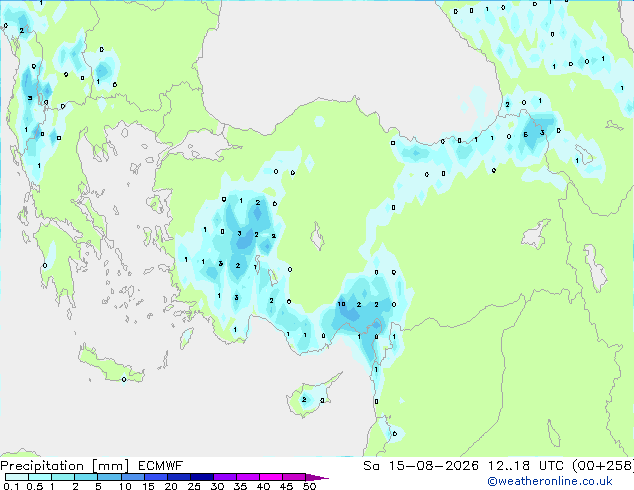The width and height of the screenshot is (634, 490).
Task: Select the purple 50 mm legend arrow
Action: [x=317, y=477]
